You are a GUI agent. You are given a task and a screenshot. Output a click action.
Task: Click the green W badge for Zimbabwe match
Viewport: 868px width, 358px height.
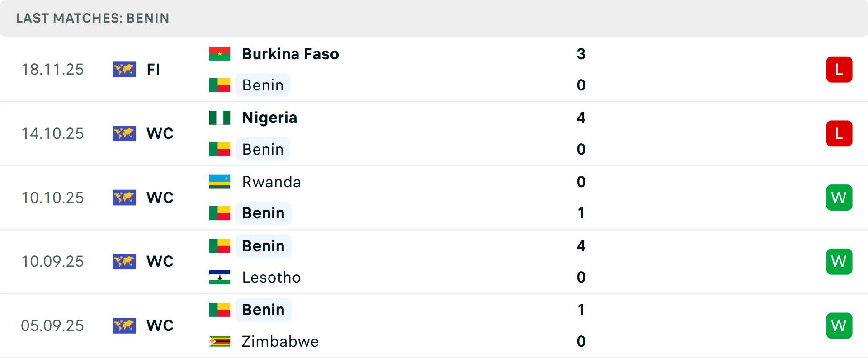[x=839, y=325]
